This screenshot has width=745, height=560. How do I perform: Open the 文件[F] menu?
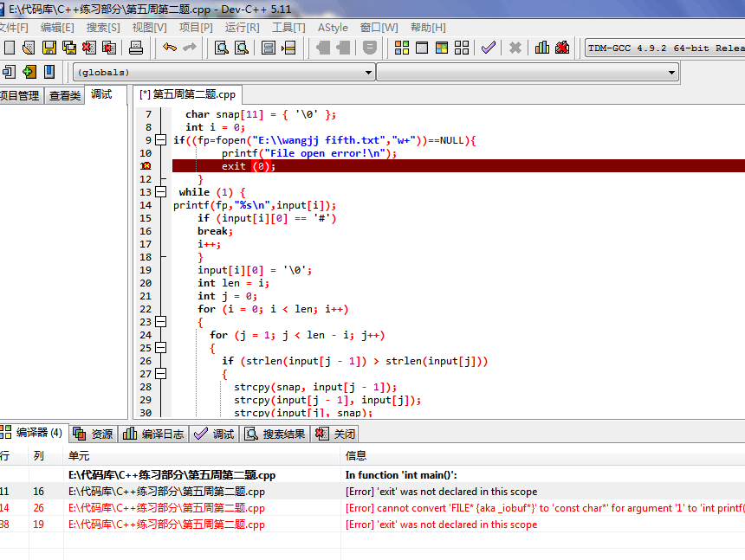(13, 28)
